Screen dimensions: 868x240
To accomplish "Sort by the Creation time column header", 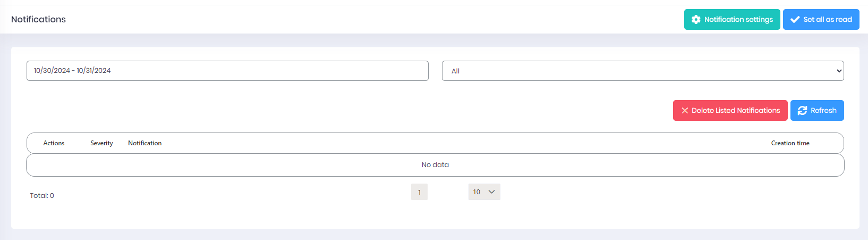I will [790, 143].
